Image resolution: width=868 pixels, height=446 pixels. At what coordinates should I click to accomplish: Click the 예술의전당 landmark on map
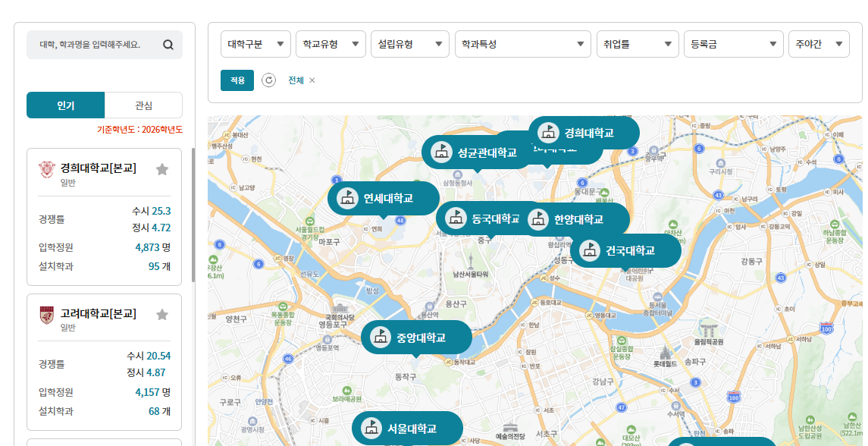(x=510, y=432)
